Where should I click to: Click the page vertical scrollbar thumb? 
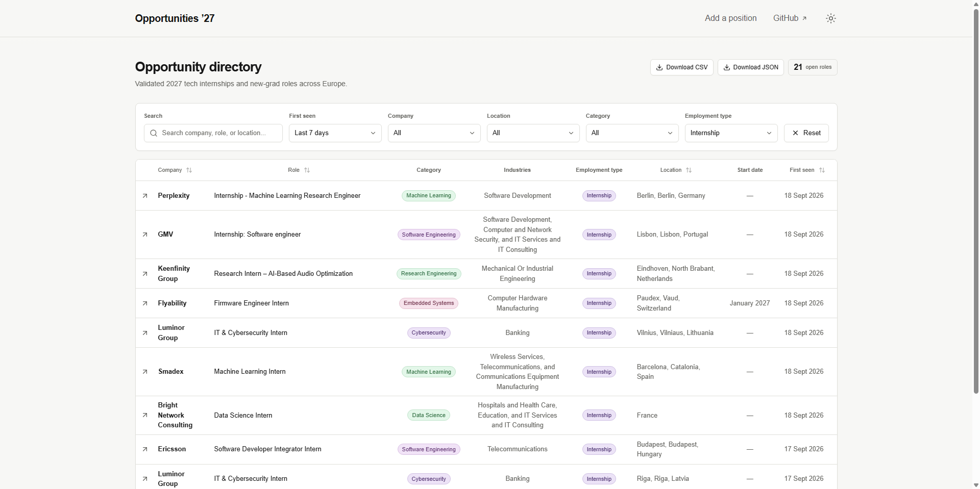[x=976, y=201]
